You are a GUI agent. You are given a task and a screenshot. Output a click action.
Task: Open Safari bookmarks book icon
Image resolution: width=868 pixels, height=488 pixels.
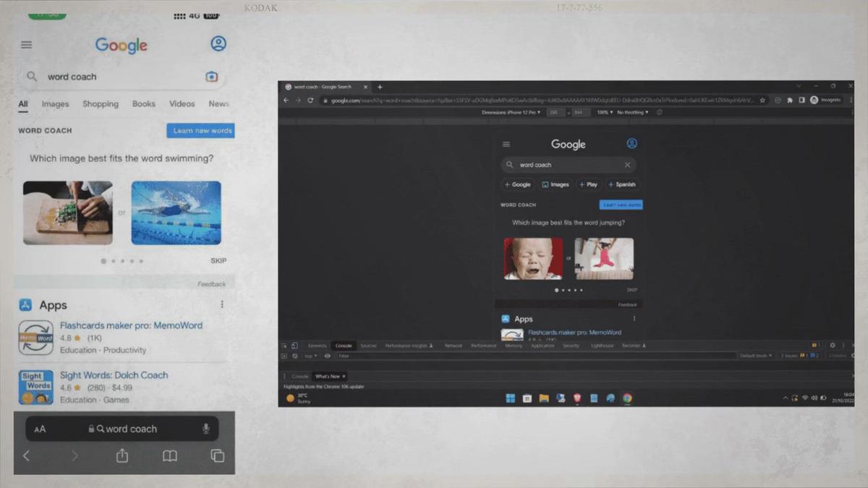tap(169, 456)
